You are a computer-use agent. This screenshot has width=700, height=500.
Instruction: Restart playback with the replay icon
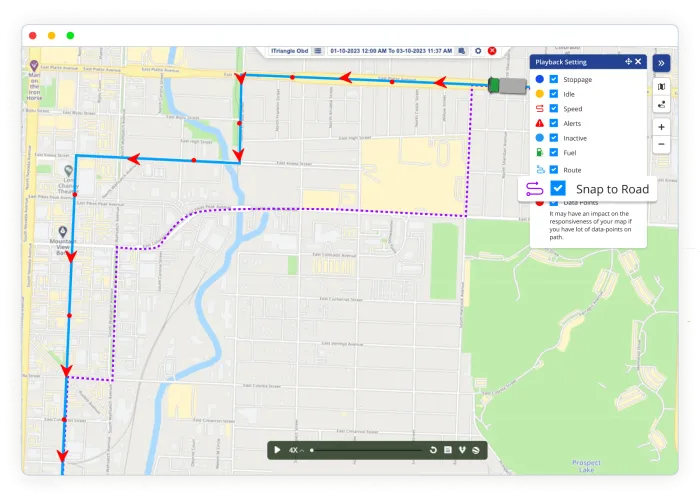[433, 450]
